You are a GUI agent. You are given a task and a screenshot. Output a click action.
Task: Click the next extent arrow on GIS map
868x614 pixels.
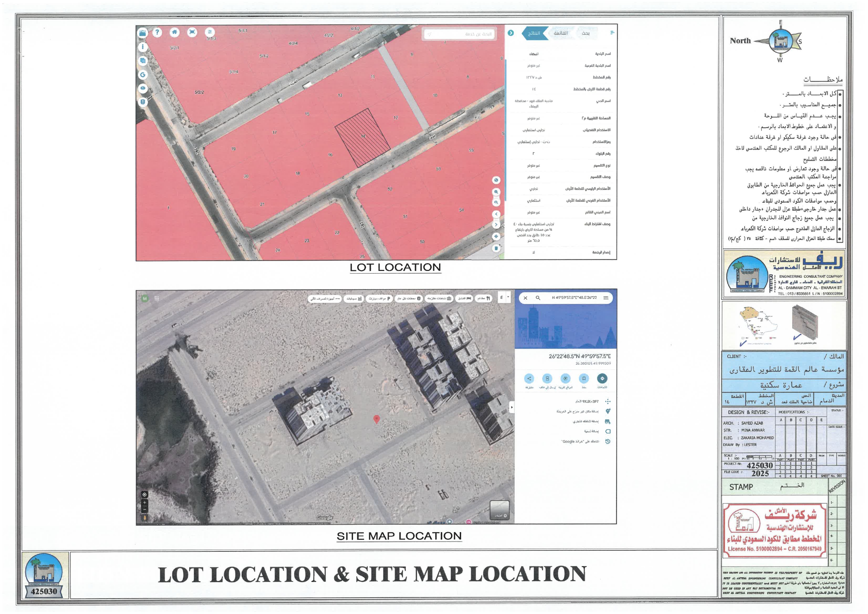coord(496,225)
